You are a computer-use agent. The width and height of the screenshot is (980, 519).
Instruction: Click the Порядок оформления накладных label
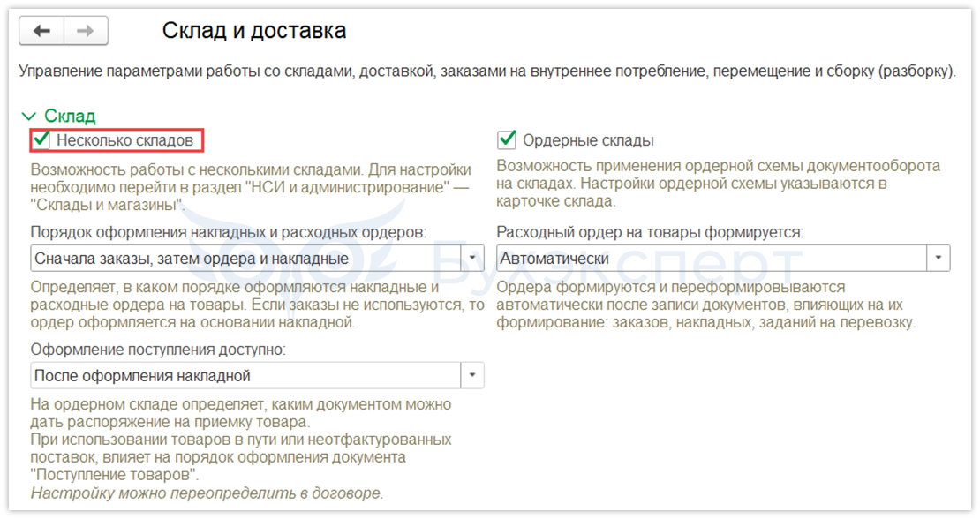(228, 232)
